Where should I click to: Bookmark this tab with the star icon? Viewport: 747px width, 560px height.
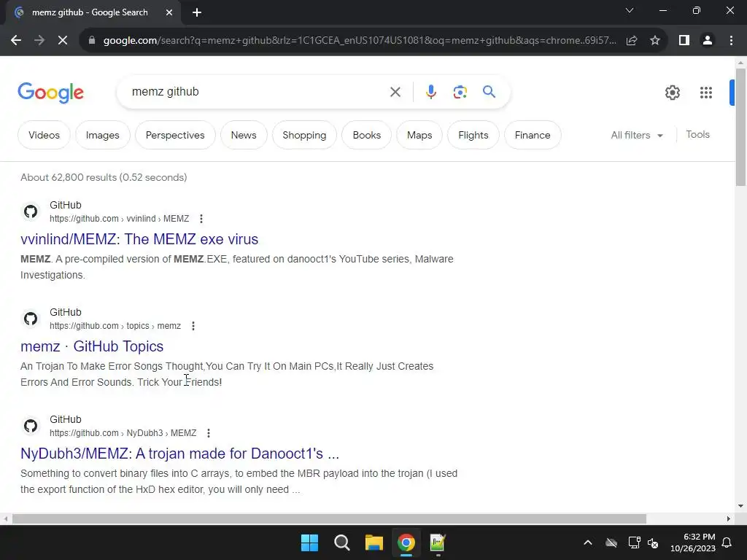(x=655, y=41)
